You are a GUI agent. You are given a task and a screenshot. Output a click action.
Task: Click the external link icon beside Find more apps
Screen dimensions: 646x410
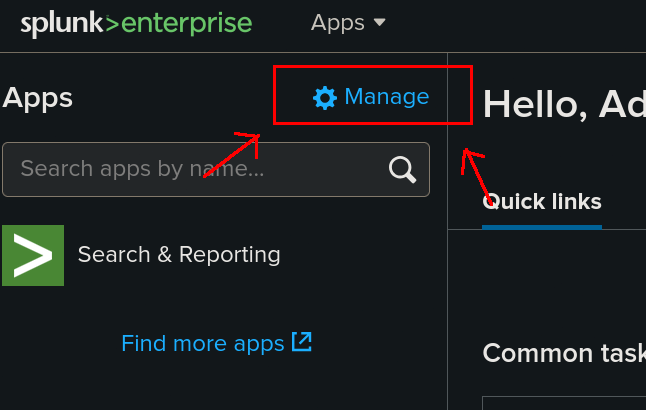click(x=302, y=342)
